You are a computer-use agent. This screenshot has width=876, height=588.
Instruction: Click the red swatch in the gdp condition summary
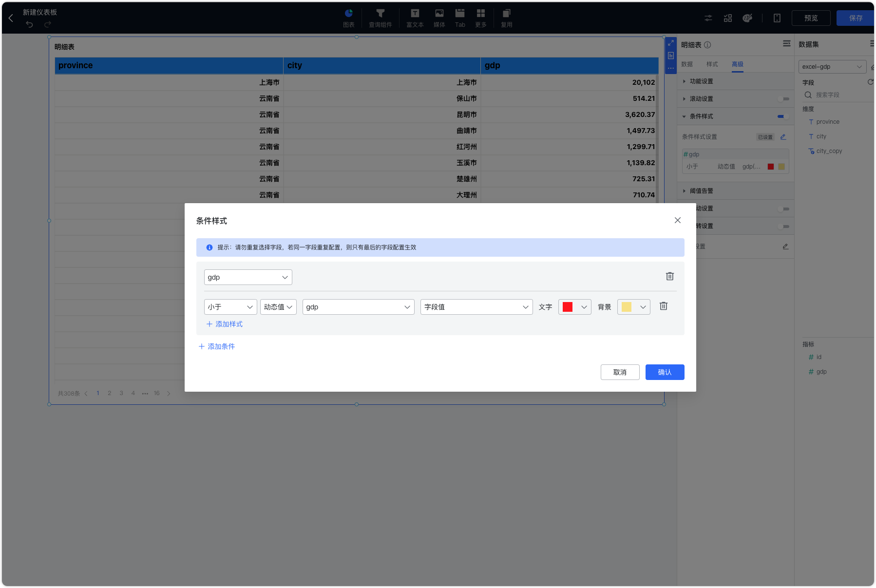[771, 167]
